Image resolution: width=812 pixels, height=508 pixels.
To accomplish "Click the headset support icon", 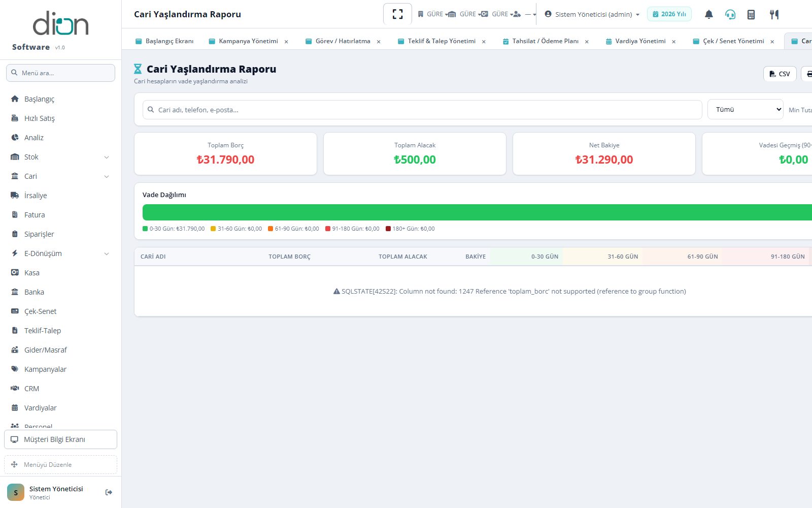I will click(730, 14).
